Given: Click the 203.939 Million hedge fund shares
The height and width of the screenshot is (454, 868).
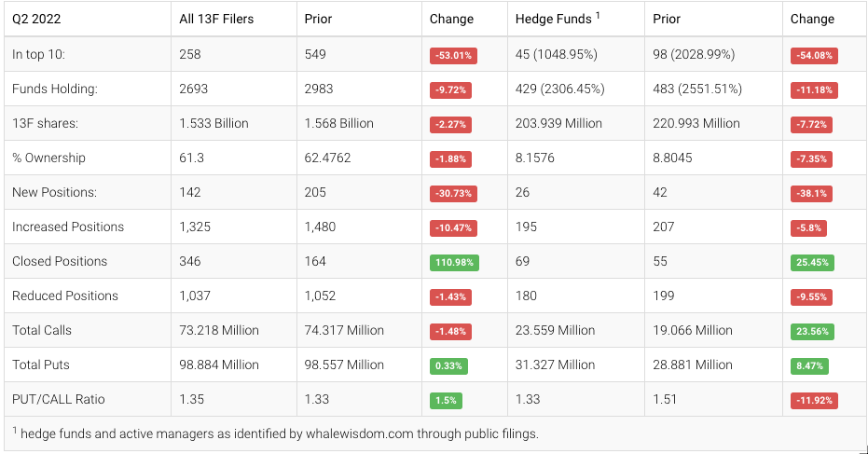Looking at the screenshot, I should tap(558, 123).
